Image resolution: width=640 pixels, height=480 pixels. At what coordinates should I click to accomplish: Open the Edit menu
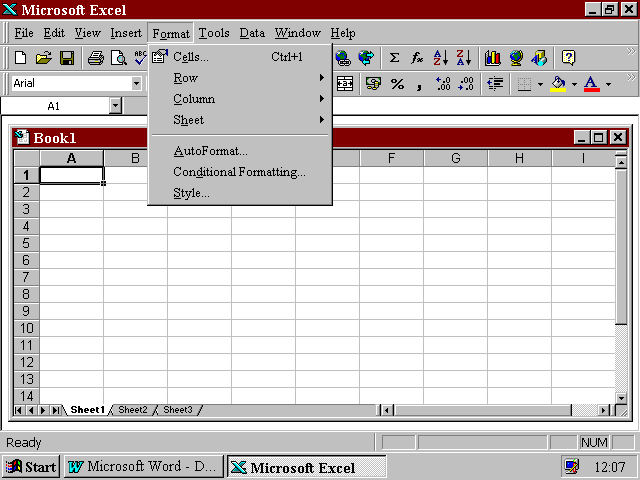[54, 33]
